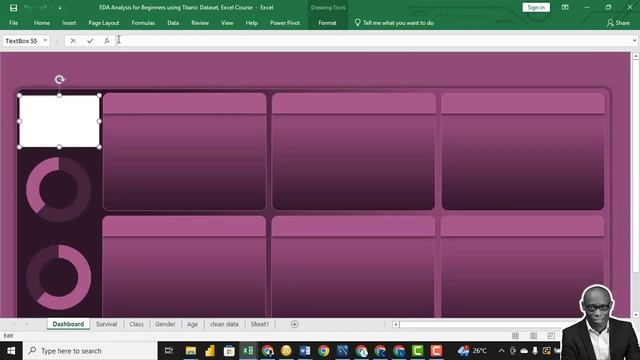
Task: Select the Drawing Tools Format tab
Action: coord(327,23)
